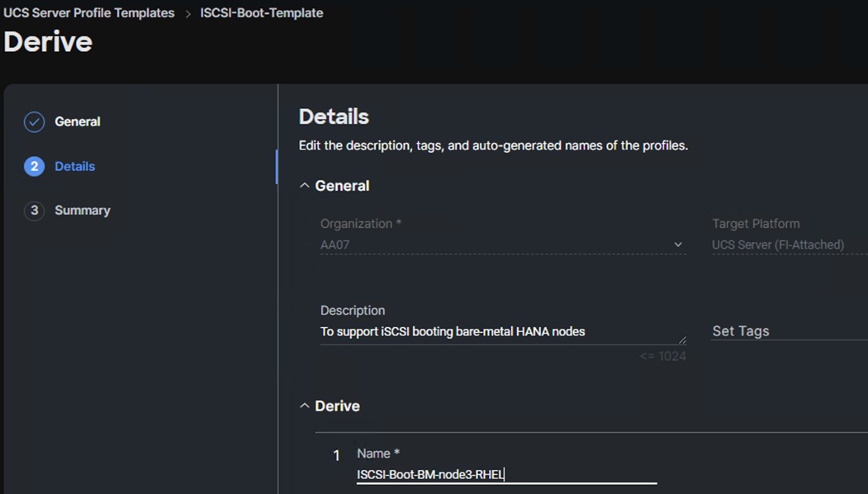The width and height of the screenshot is (868, 494).
Task: Click the Derive section heading
Action: tap(337, 406)
